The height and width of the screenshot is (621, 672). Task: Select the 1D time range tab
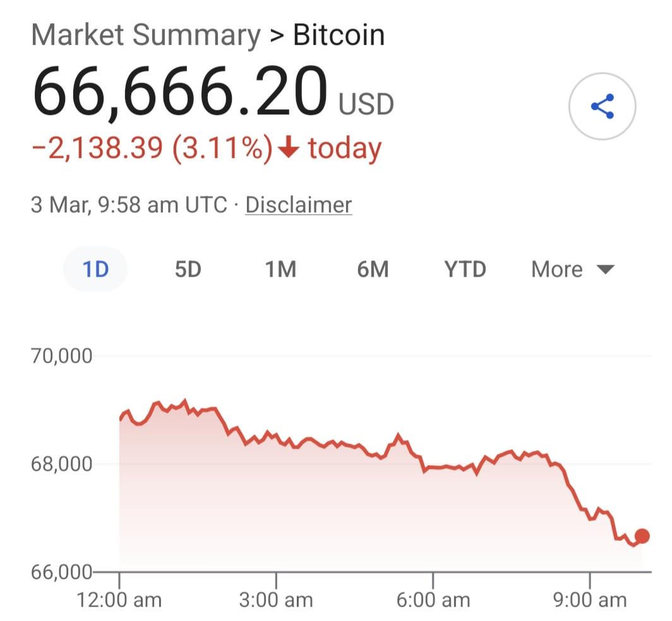point(95,270)
